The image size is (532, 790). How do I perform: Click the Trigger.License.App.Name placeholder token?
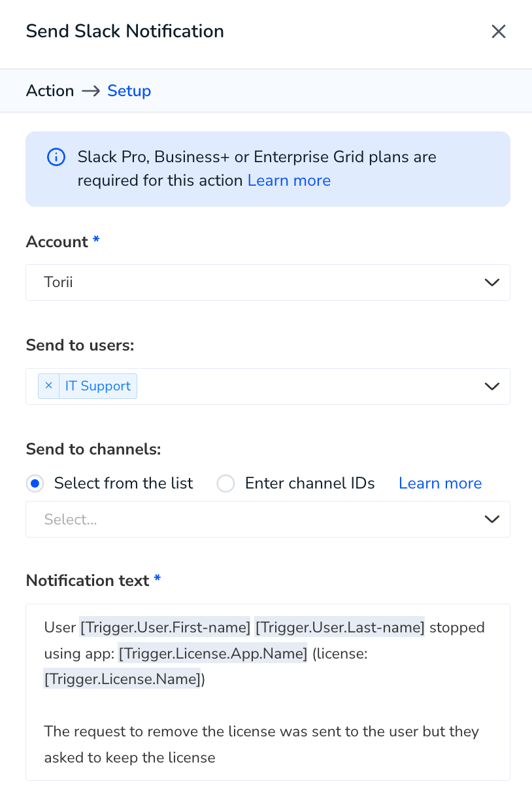tap(213, 653)
